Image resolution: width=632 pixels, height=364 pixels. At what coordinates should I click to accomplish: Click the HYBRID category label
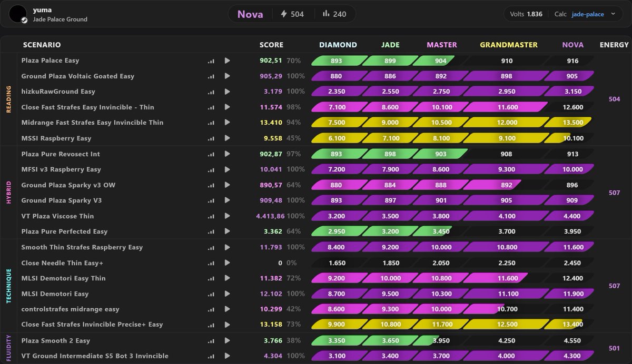[x=8, y=193]
